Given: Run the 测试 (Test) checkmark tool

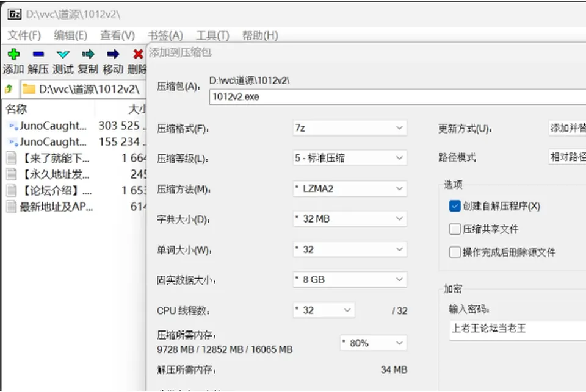Looking at the screenshot, I should tap(63, 54).
